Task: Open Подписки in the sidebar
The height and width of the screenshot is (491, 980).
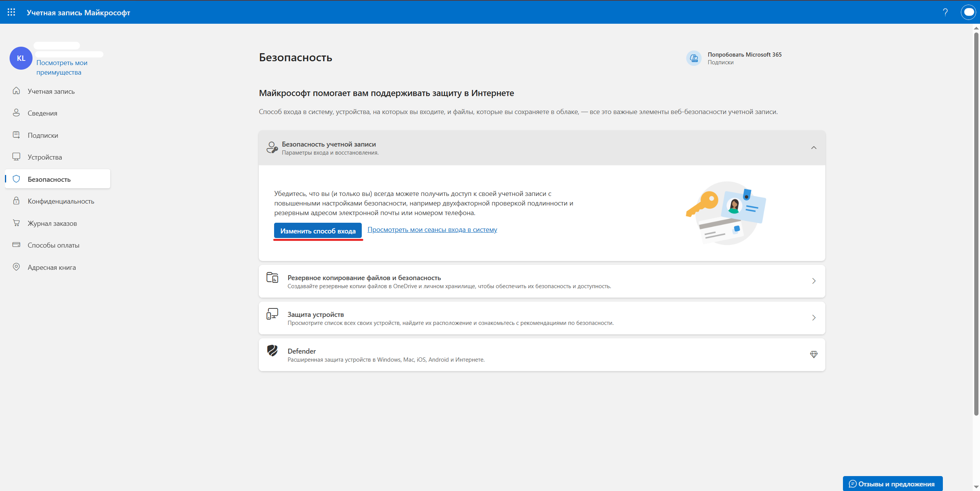Action: (57, 135)
